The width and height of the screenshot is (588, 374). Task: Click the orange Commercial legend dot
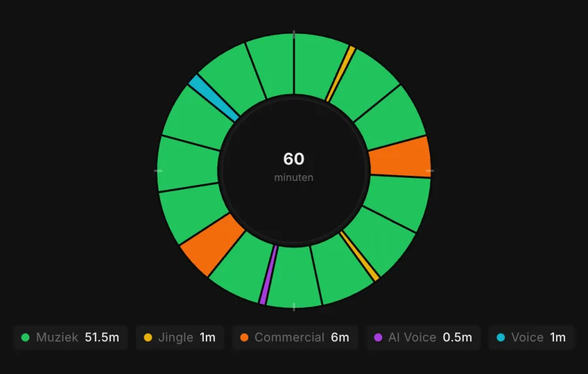(x=244, y=337)
